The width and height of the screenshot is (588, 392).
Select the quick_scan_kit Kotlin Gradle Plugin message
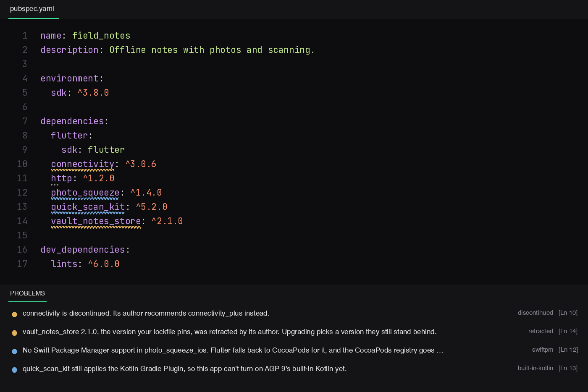(184, 369)
